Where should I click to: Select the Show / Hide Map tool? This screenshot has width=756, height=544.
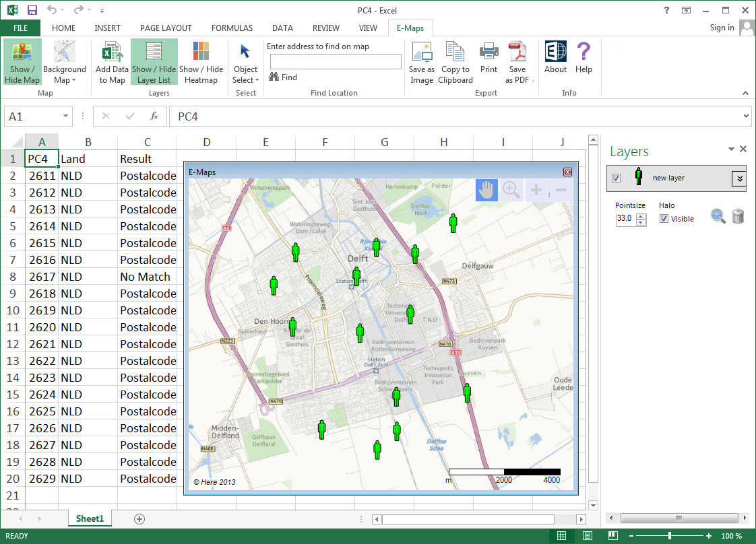(22, 61)
